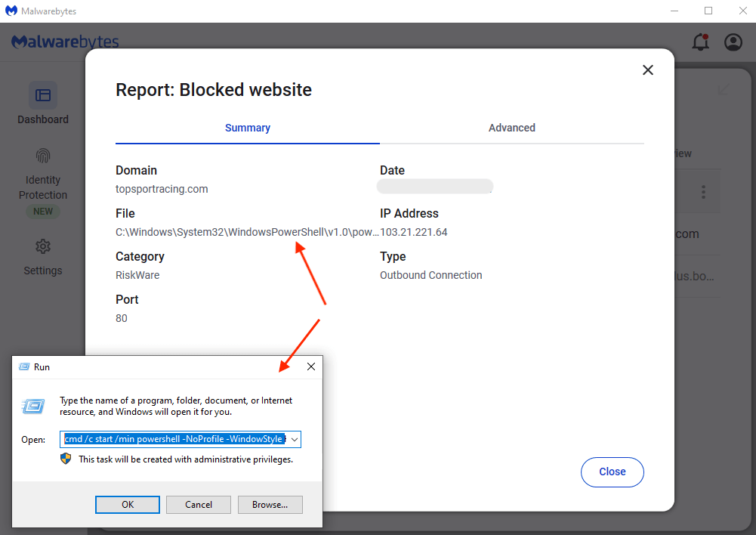Close the Run dialog with X

click(x=311, y=366)
